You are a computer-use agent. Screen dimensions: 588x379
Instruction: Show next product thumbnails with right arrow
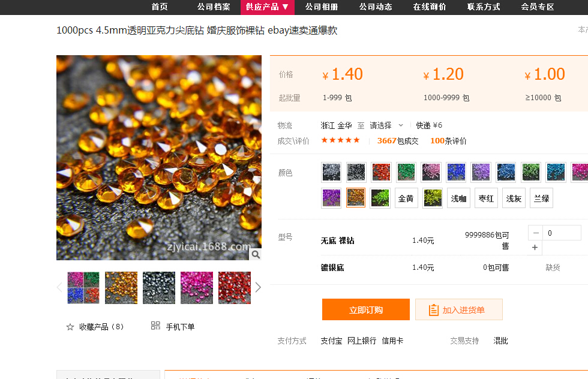tap(258, 287)
